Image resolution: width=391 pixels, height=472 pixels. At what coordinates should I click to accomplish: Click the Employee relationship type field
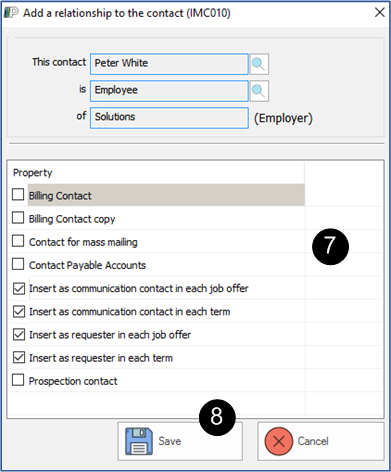coord(169,91)
